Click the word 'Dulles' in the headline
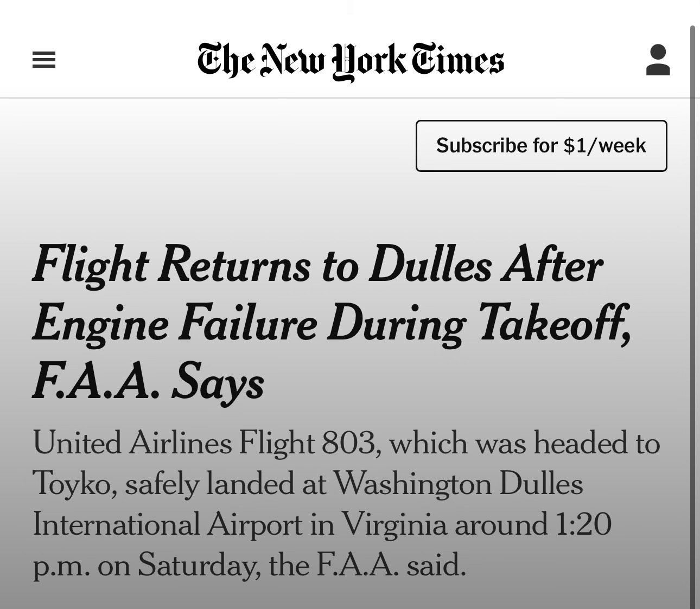This screenshot has height=609, width=700. click(430, 266)
